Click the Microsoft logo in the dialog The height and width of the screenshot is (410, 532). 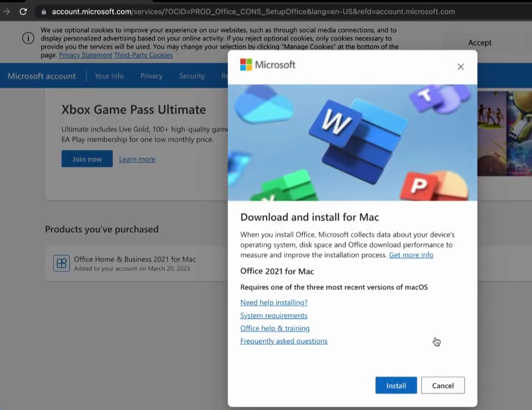point(268,65)
